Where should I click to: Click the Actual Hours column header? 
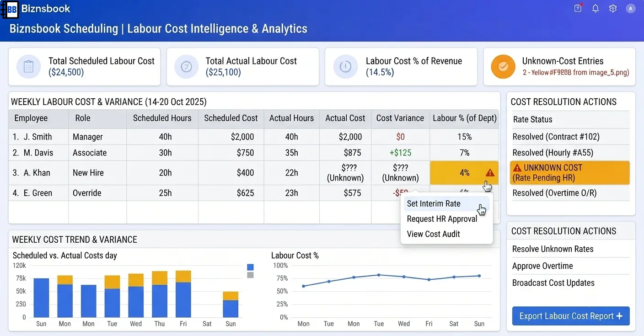point(291,118)
